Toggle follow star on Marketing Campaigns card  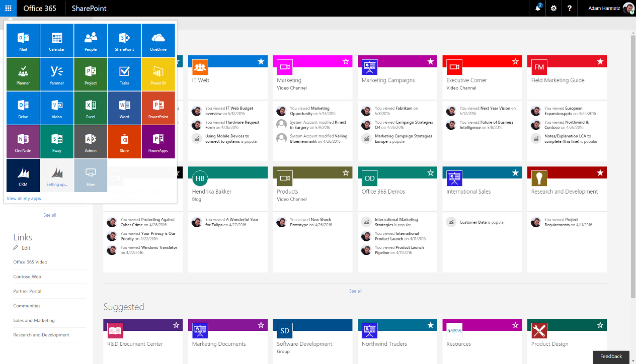coord(431,61)
